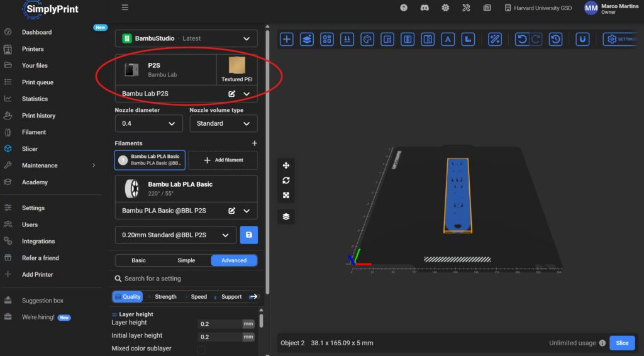This screenshot has height=356, width=644.
Task: Switch to the Support settings tab
Action: [x=228, y=296]
